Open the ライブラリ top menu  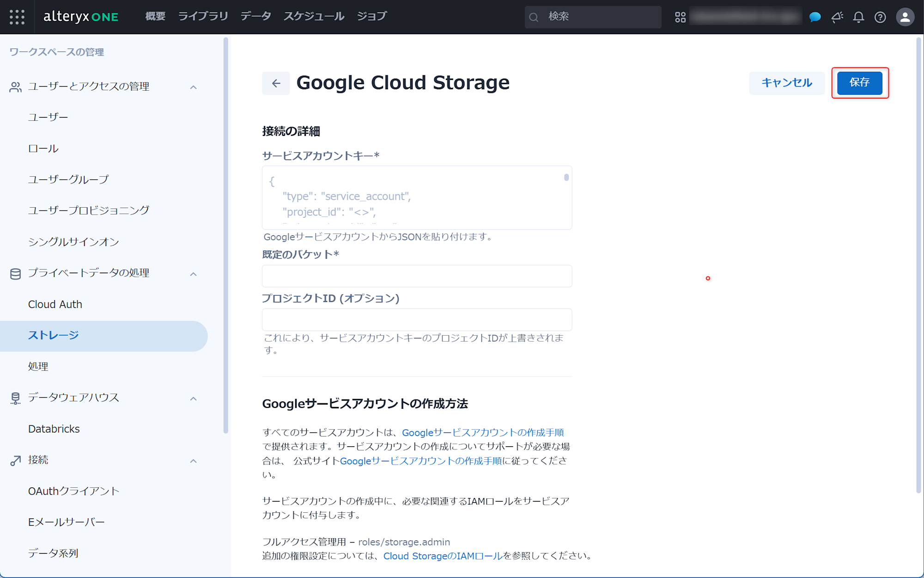[x=203, y=16]
